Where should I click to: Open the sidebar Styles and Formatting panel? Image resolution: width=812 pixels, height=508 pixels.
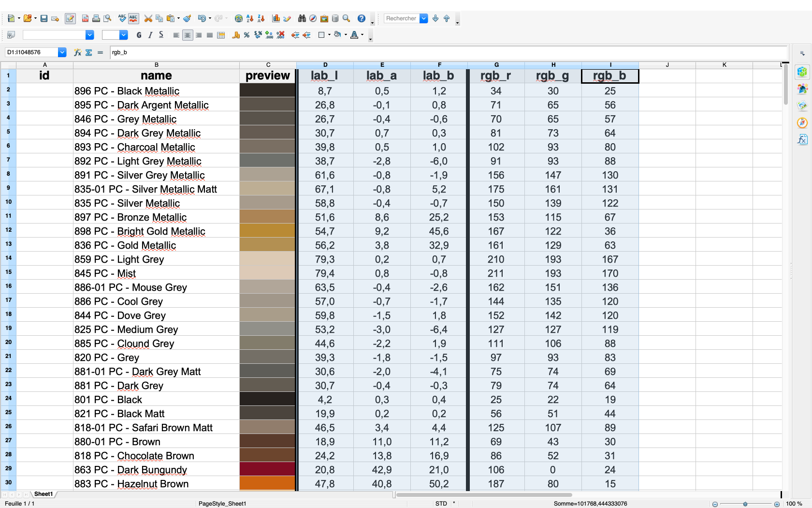(802, 89)
